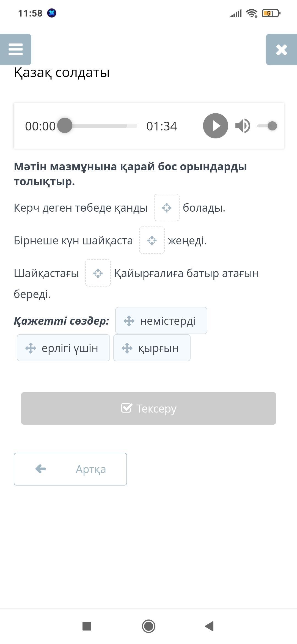Pick the word tile 'қырғын'
Image resolution: width=297 pixels, height=644 pixels.
[152, 348]
